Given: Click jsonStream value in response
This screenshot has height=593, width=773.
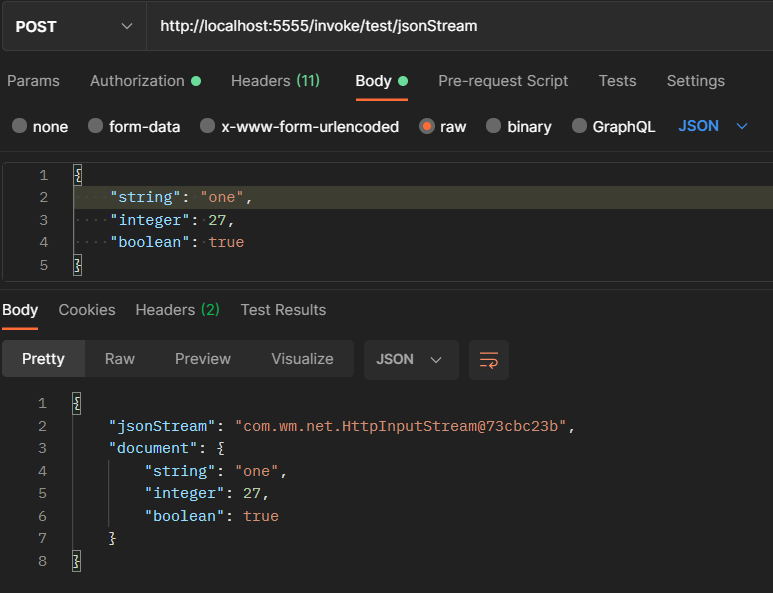Looking at the screenshot, I should point(400,426).
